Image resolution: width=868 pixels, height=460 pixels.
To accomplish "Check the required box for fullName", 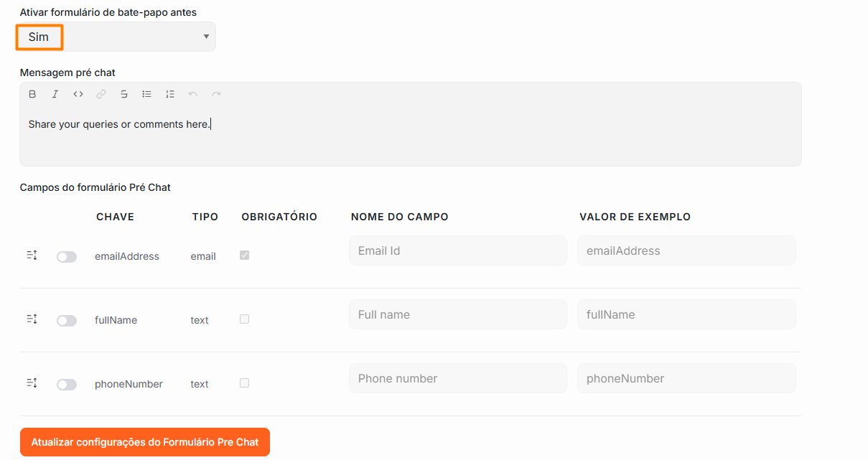I will tap(244, 319).
